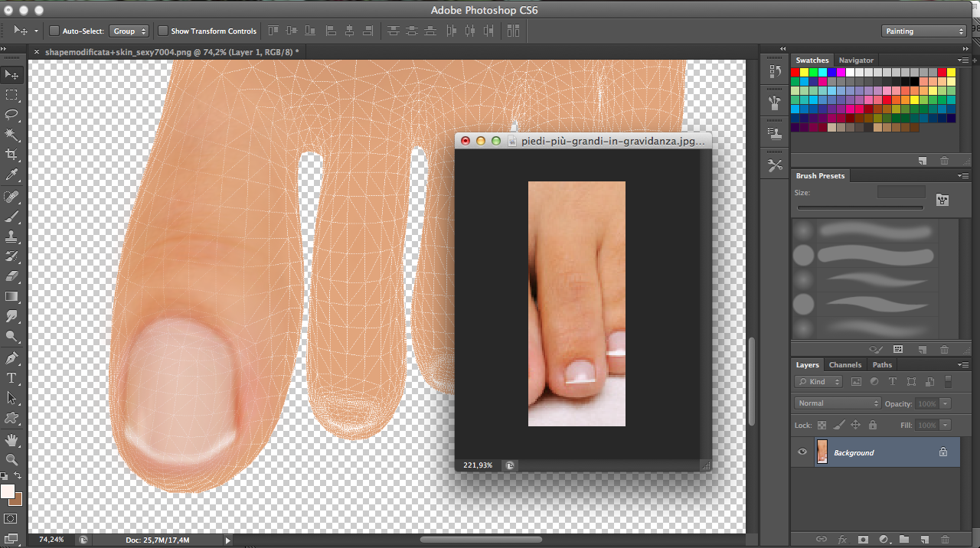Open the Group auto-select dropdown
Image resolution: width=980 pixels, height=548 pixels.
click(x=129, y=31)
